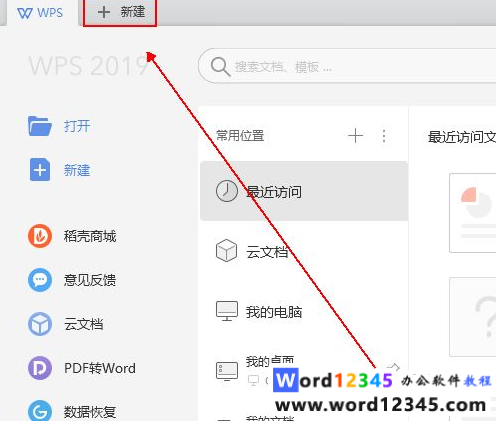Click the 数据恢复 label
Viewport: 496px width, 421px height.
tap(90, 412)
